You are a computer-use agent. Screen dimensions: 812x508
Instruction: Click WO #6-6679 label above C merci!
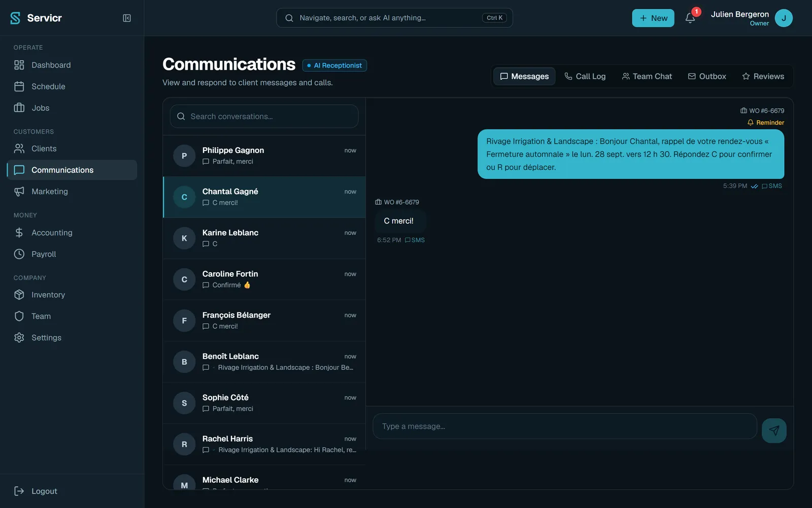pos(397,202)
